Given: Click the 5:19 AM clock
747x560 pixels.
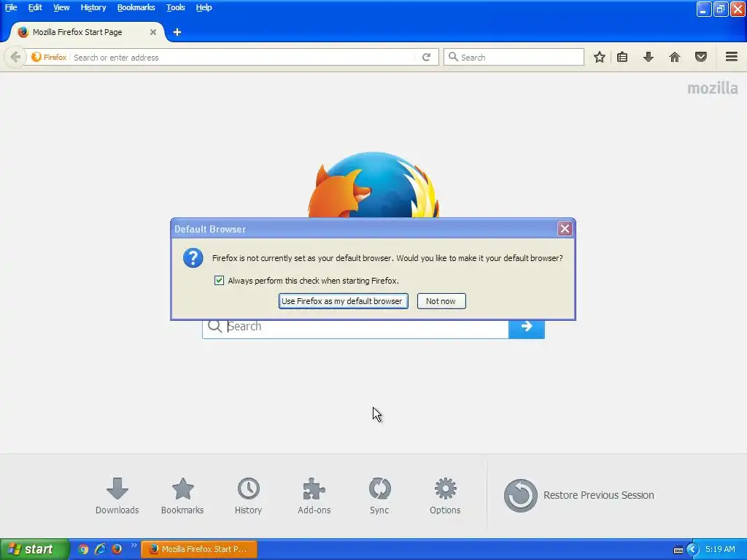Looking at the screenshot, I should (720, 549).
